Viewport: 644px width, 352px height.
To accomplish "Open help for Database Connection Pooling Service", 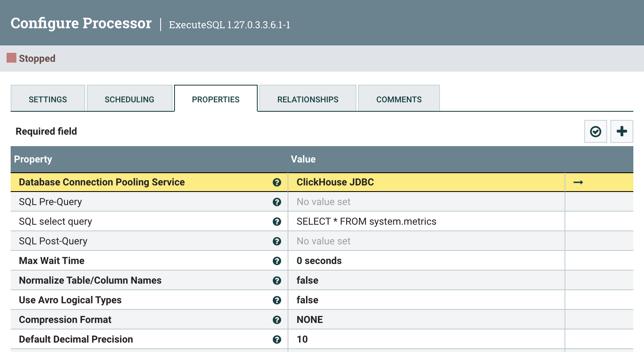I will 277,183.
